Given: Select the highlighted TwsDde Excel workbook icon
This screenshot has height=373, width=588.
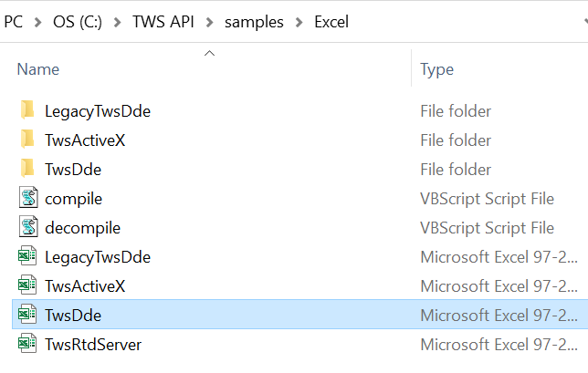Looking at the screenshot, I should 27,315.
